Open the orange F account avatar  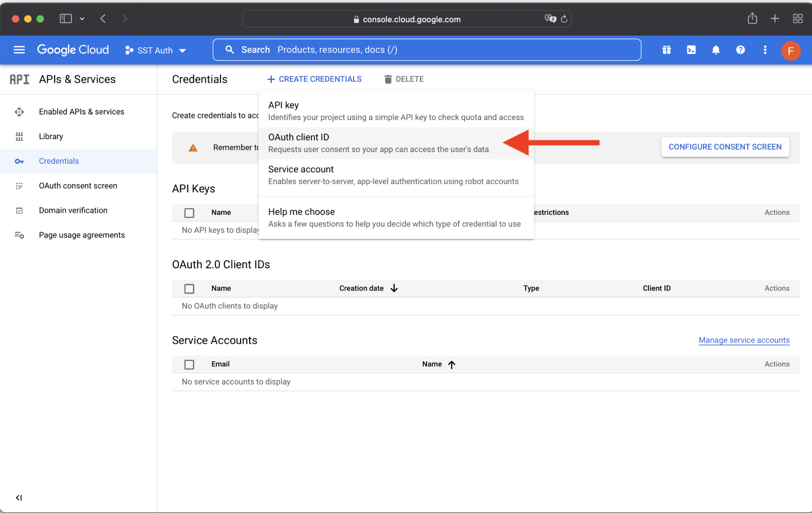(x=790, y=50)
